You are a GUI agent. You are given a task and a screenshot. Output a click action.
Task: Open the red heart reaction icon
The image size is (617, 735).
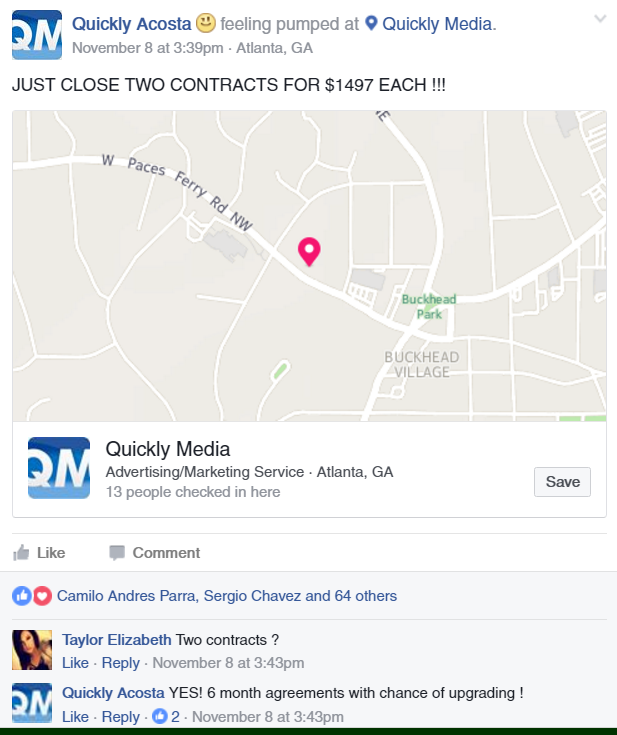[42, 596]
